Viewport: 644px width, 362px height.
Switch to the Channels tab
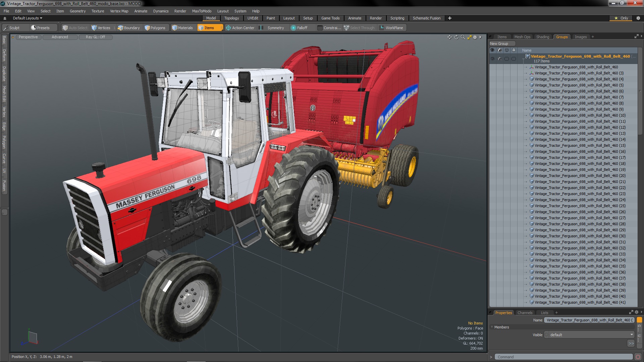(x=525, y=313)
